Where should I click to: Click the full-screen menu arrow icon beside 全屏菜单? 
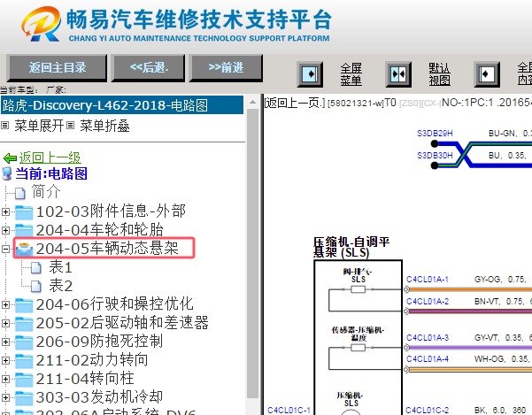tap(310, 74)
